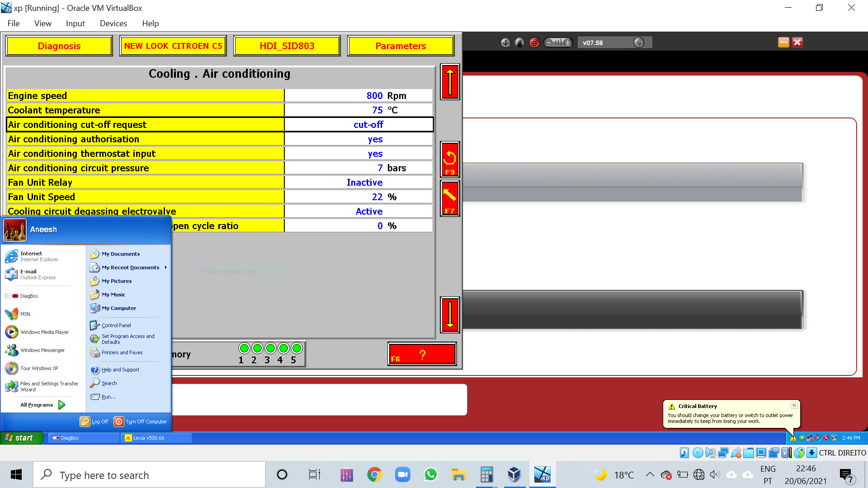Viewport: 868px width, 488px height.
Task: Open Files and Settings Transfer Wizard
Action: (43, 386)
